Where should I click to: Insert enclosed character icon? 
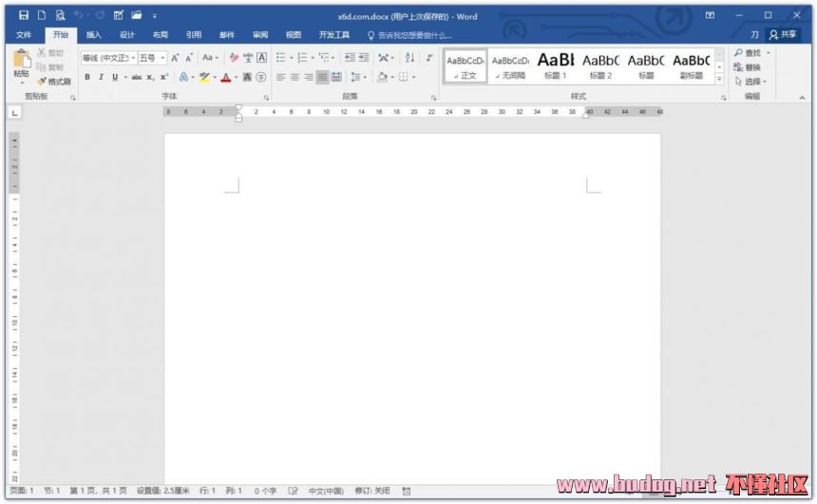(x=261, y=77)
